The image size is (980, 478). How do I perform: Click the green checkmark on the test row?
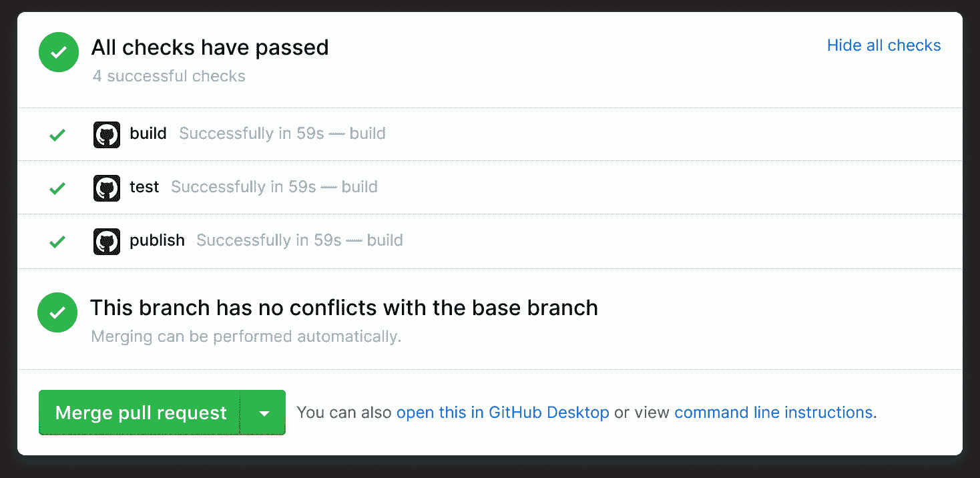pyautogui.click(x=58, y=188)
